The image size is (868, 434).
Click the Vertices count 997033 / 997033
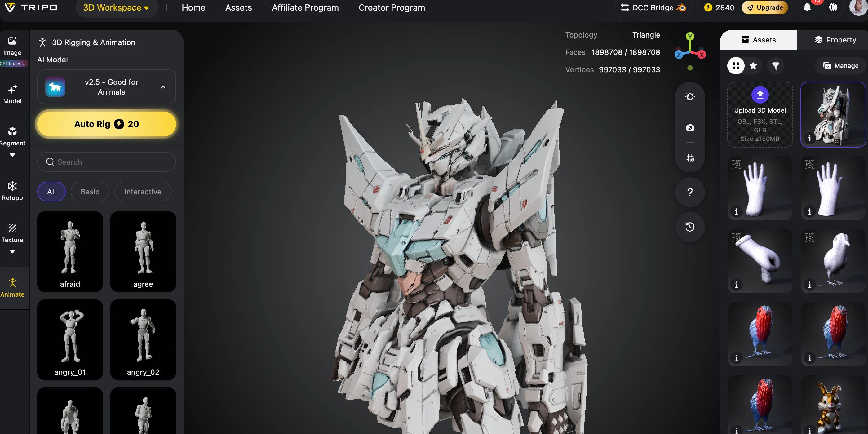pos(629,69)
